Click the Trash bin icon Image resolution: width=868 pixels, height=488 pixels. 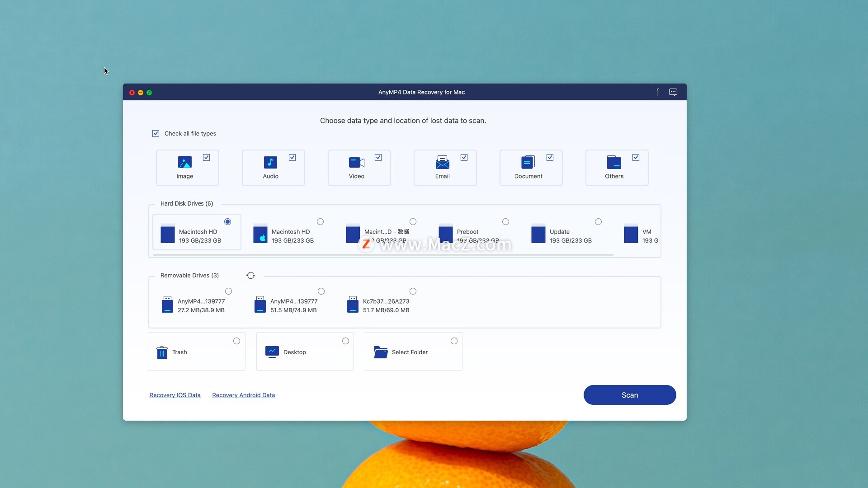pos(162,352)
